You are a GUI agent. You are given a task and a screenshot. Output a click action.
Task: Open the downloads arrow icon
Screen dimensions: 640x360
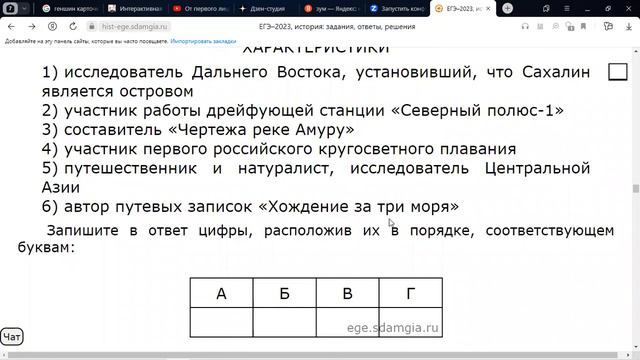[629, 27]
